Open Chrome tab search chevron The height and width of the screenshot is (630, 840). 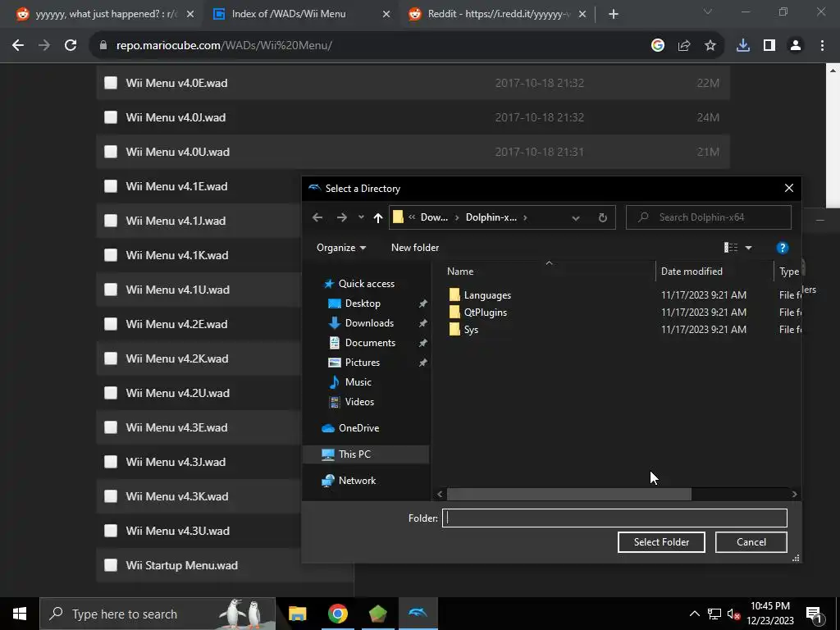[x=708, y=11]
